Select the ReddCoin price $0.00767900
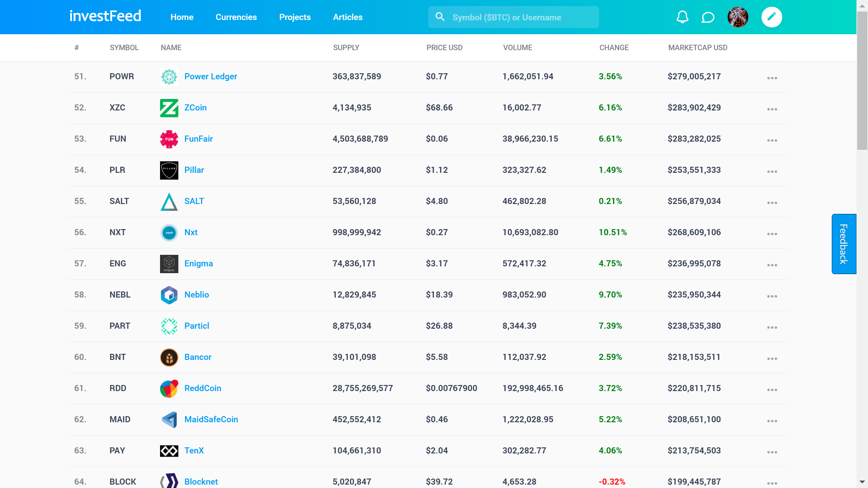 click(x=451, y=388)
